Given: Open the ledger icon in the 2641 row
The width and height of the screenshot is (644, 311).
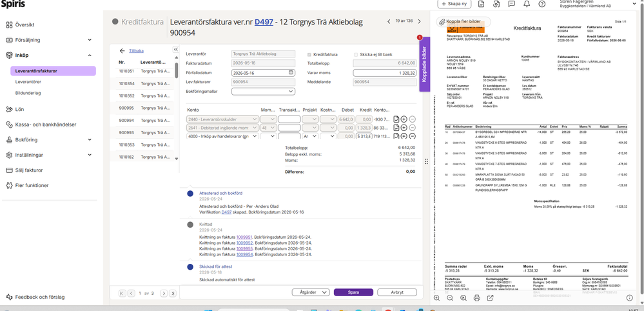Looking at the screenshot, I should click(396, 128).
